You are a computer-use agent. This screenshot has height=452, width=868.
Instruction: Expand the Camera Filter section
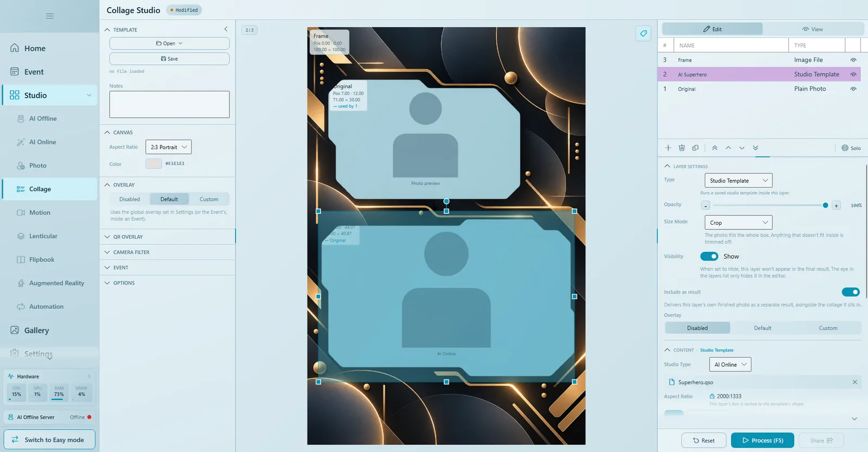[168, 252]
